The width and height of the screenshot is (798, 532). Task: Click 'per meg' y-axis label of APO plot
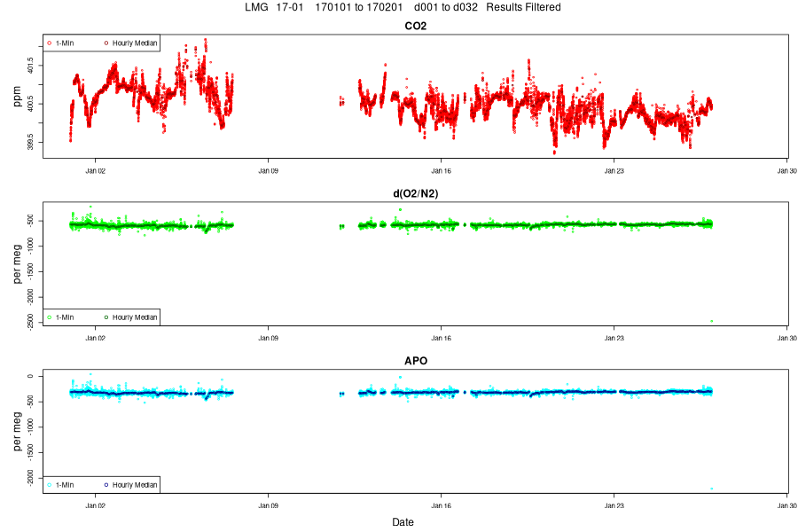click(x=18, y=431)
